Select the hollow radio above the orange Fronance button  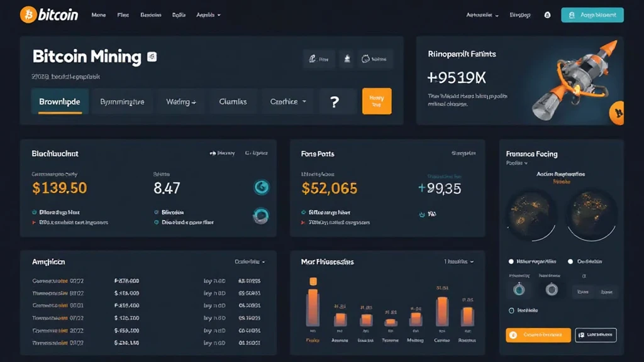pos(511,310)
